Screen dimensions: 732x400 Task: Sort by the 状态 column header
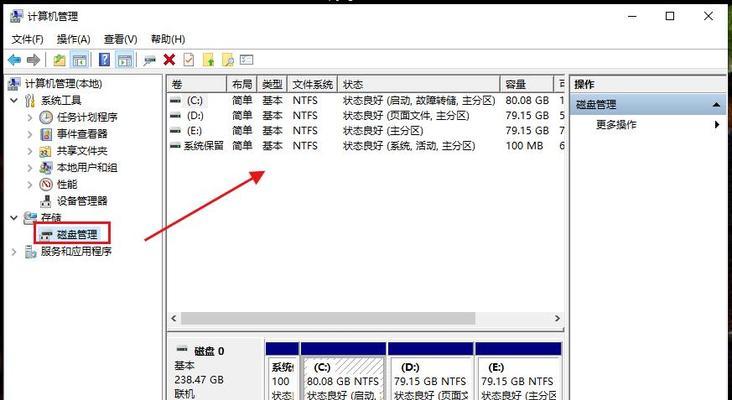pos(419,84)
